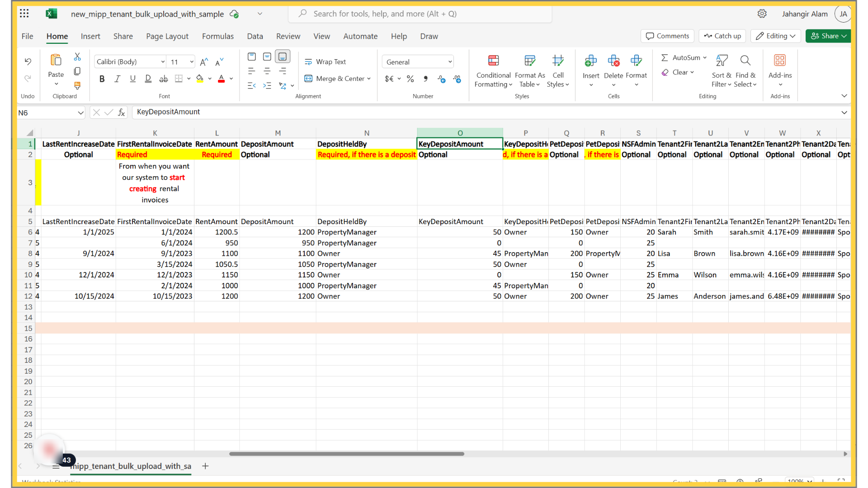Click the Undo arrow icon

[x=28, y=61]
